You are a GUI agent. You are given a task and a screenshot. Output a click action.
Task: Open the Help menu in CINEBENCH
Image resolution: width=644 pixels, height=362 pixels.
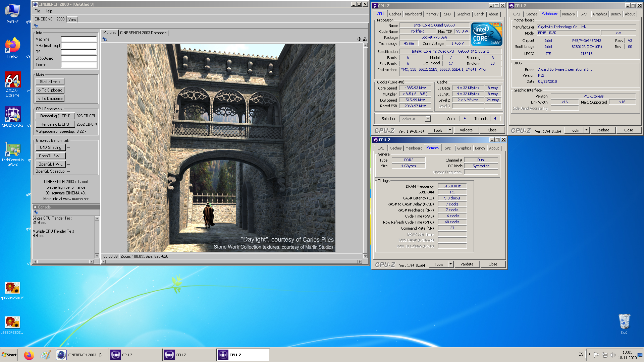(48, 11)
